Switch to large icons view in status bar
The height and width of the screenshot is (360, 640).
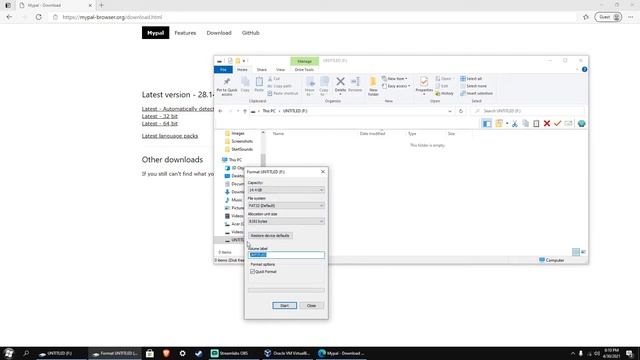tap(583, 252)
